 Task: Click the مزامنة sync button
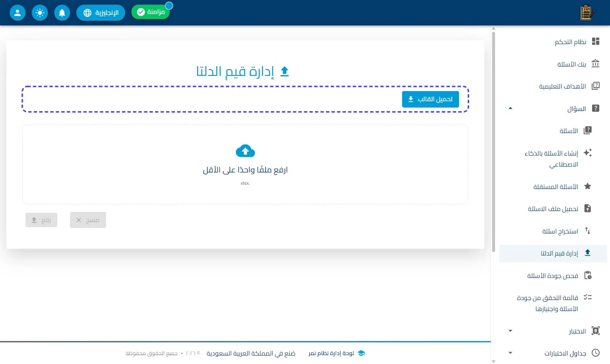151,12
